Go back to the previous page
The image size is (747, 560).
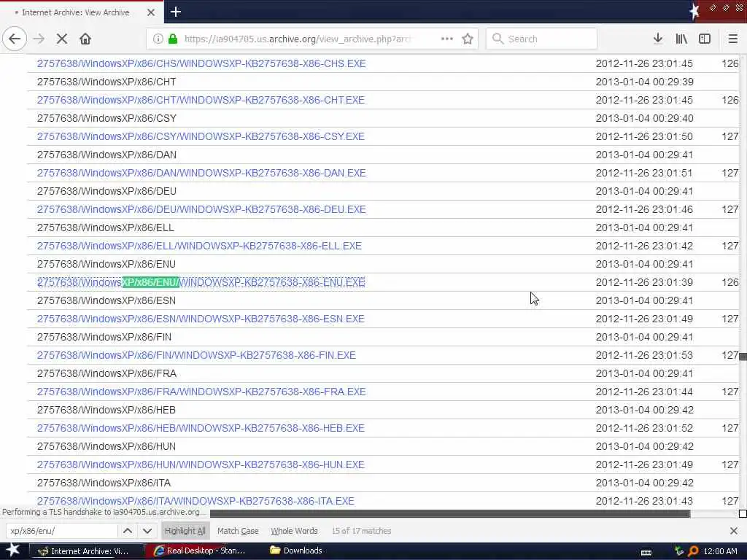coord(15,39)
